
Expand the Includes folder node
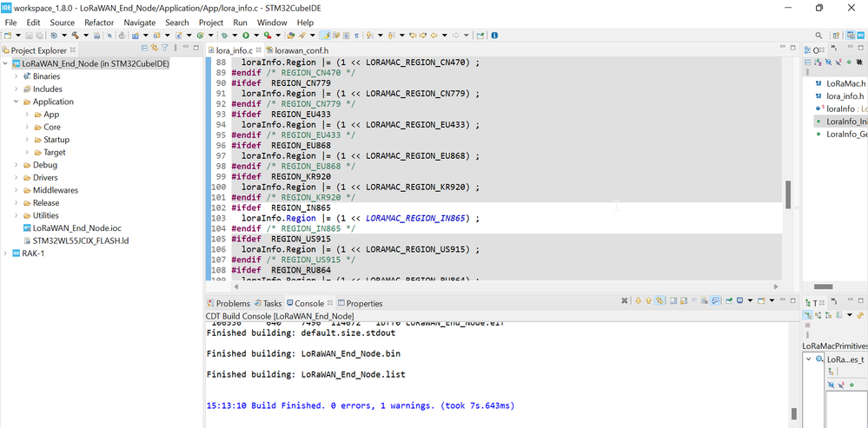[16, 89]
